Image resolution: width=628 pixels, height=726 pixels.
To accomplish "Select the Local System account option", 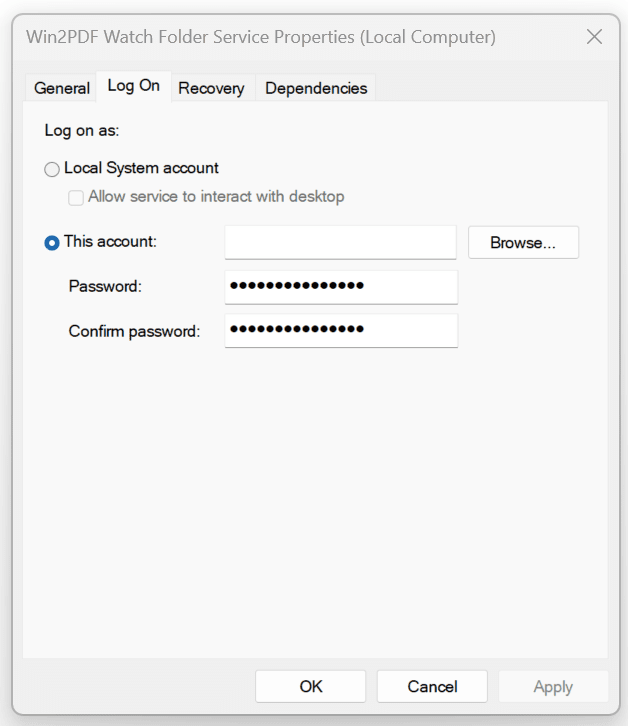I will click(x=52, y=169).
